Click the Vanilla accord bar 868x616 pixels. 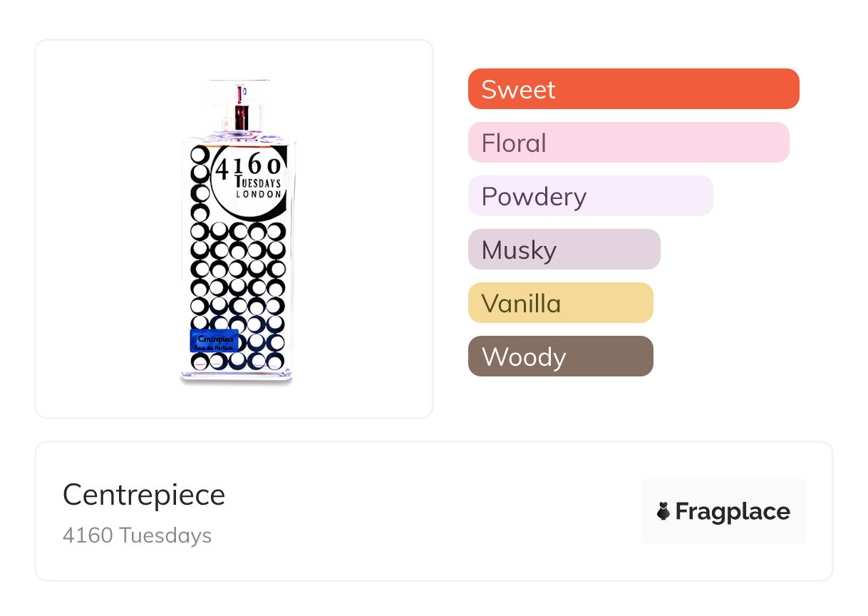click(x=560, y=303)
